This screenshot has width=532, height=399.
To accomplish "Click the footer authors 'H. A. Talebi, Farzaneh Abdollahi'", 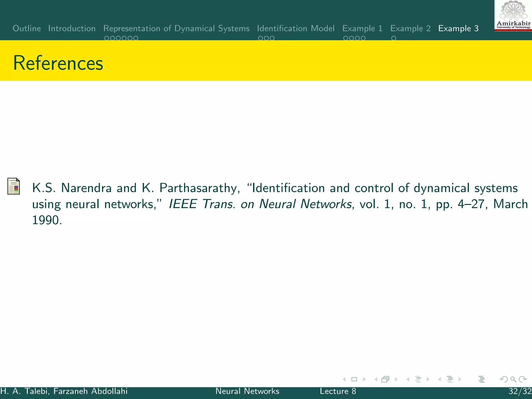I will pyautogui.click(x=64, y=391).
